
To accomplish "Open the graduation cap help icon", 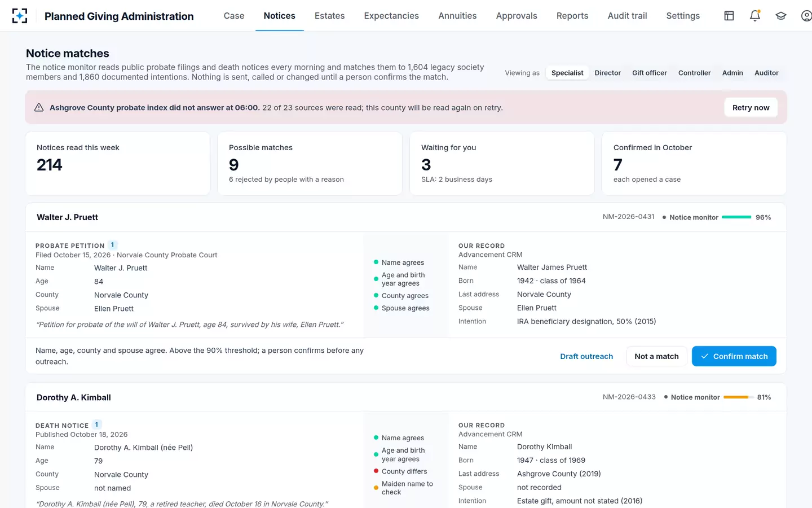I will 781,16.
